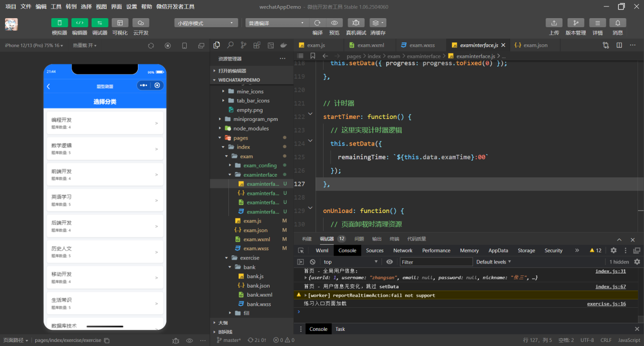
Task: Collapse the examinterface folder in the tree
Action: [x=252, y=175]
